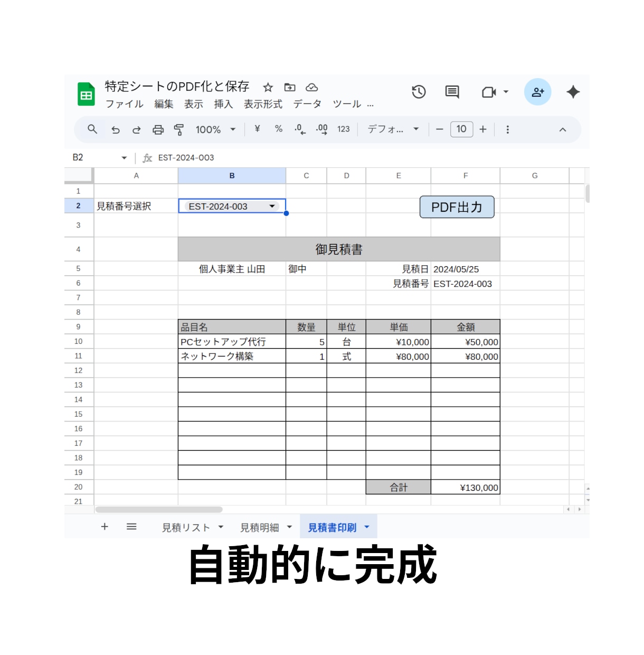Open the comments panel icon
This screenshot has width=644, height=655.
[452, 92]
